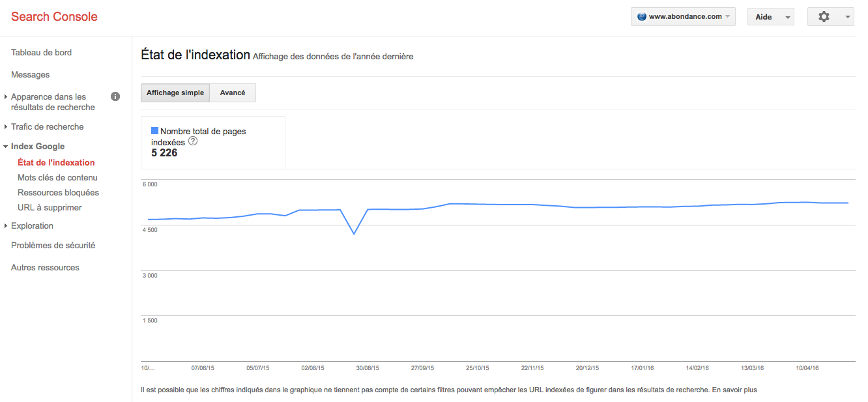The height and width of the screenshot is (402, 868).
Task: Open the Aide dropdown menu
Action: 770,17
